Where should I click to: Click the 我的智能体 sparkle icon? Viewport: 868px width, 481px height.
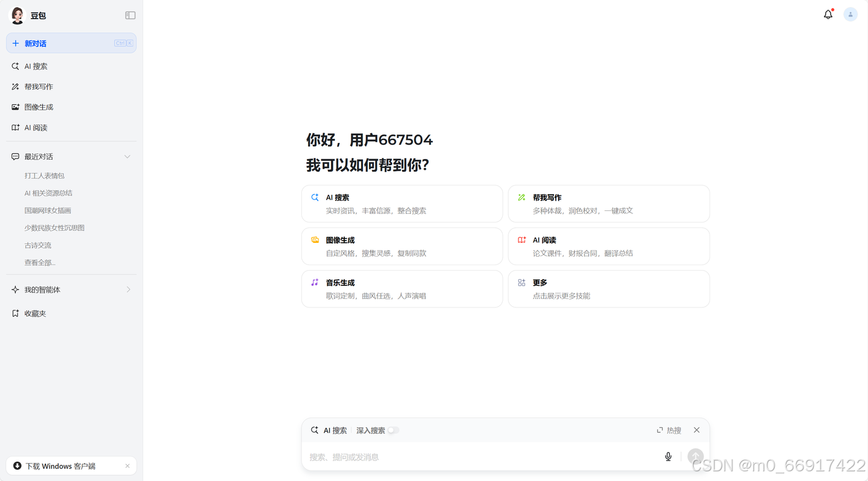pos(16,290)
